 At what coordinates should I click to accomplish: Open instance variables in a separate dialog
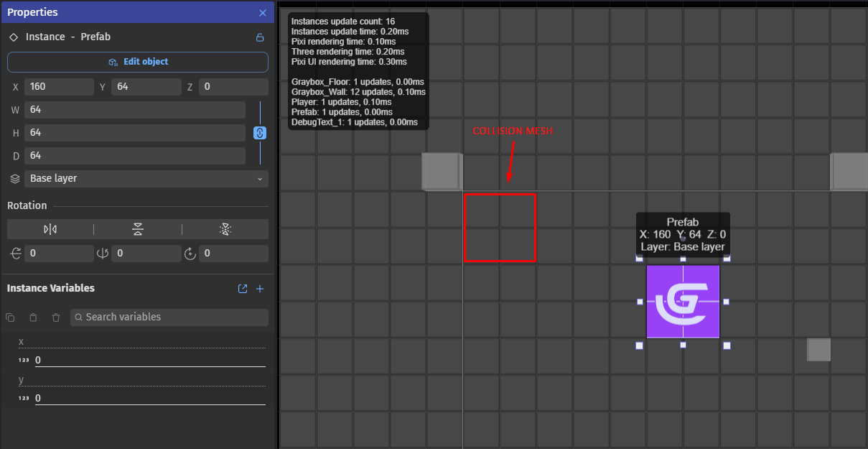click(x=243, y=289)
